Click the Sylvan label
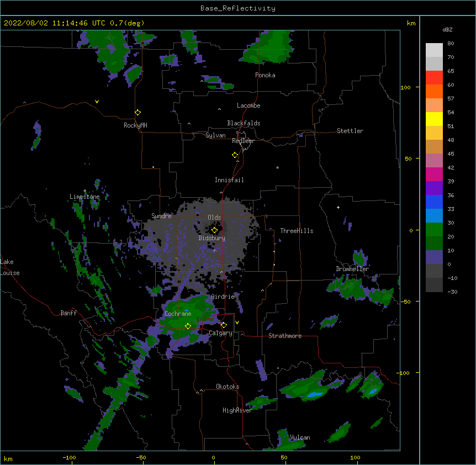 pos(215,135)
